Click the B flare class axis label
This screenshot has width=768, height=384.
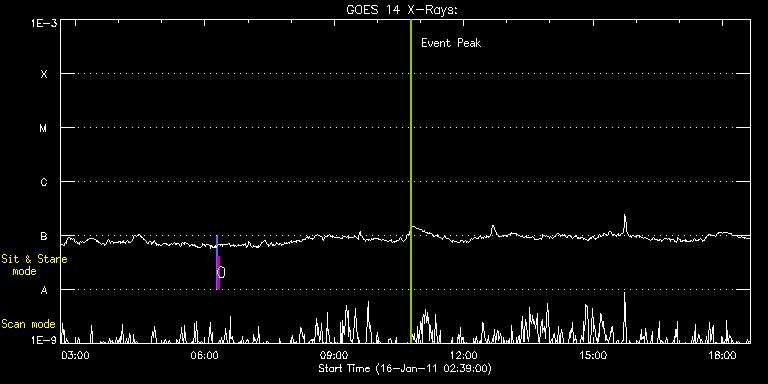(x=44, y=236)
